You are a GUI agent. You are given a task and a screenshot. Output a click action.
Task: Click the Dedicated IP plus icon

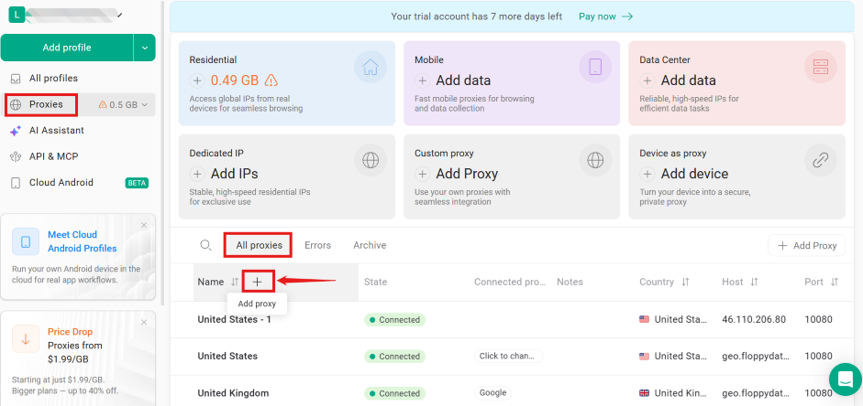(x=197, y=174)
